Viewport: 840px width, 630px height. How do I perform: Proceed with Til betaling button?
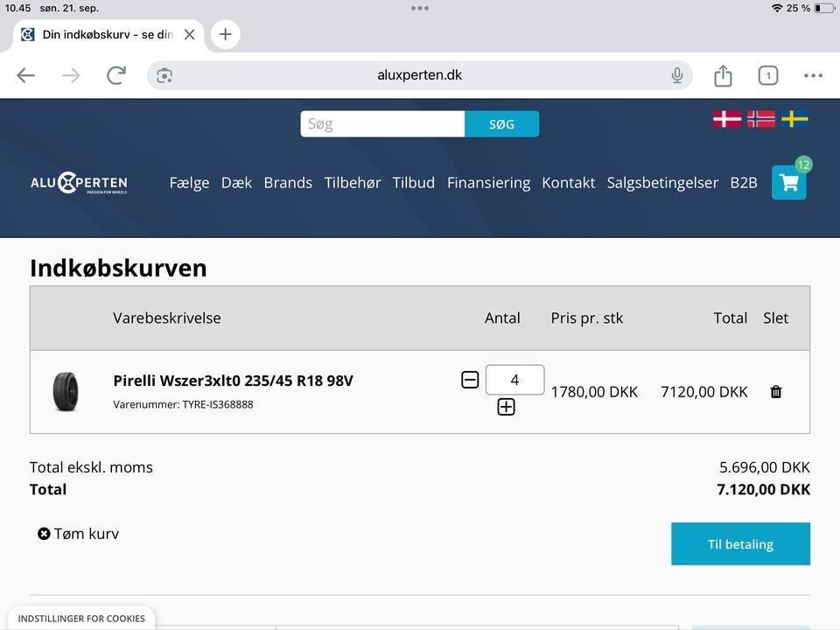point(740,543)
